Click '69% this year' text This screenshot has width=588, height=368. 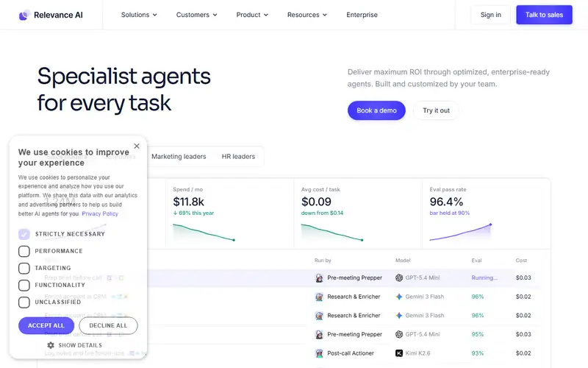(x=193, y=213)
